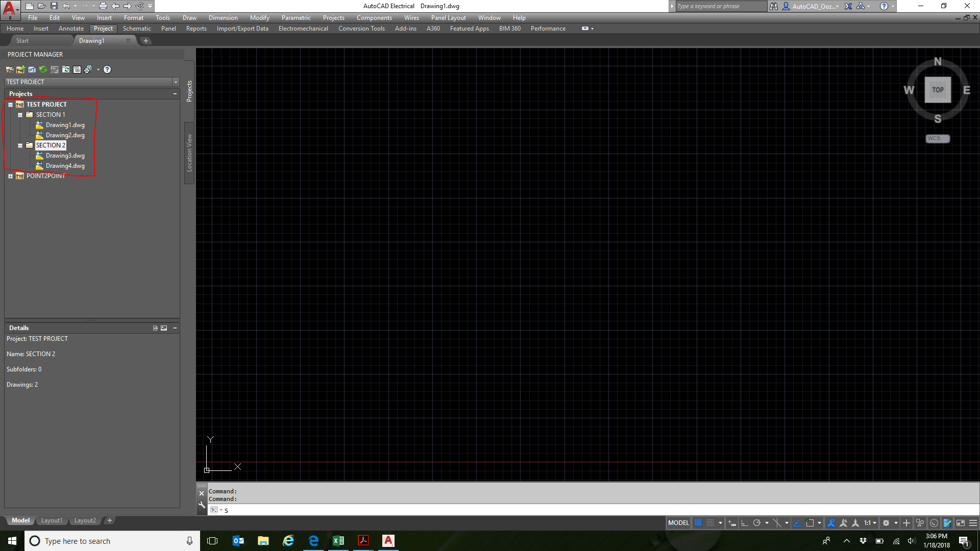Viewport: 980px width, 551px height.
Task: Switch to the Layout1 tab
Action: pos(52,520)
